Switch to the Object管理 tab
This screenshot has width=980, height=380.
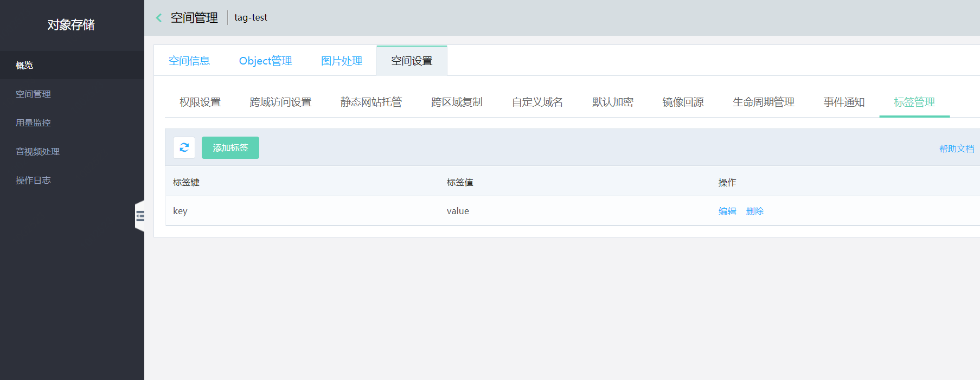pyautogui.click(x=266, y=61)
